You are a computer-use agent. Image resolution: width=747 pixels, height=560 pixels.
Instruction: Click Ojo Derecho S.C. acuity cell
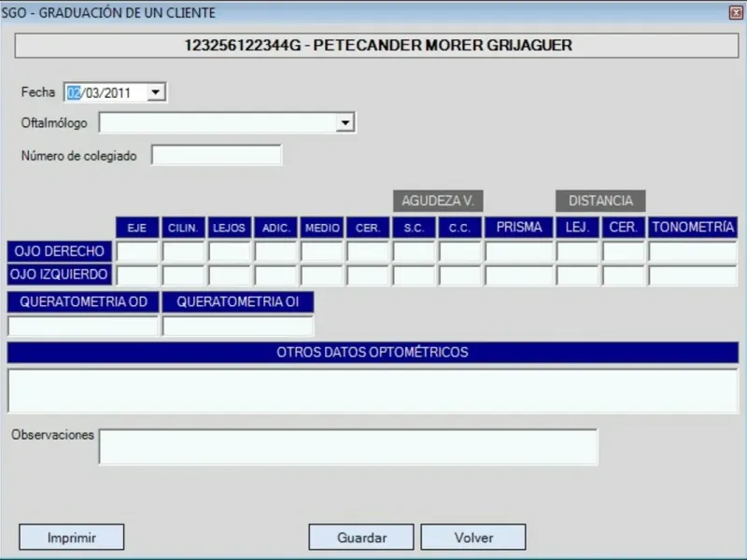pyautogui.click(x=414, y=251)
